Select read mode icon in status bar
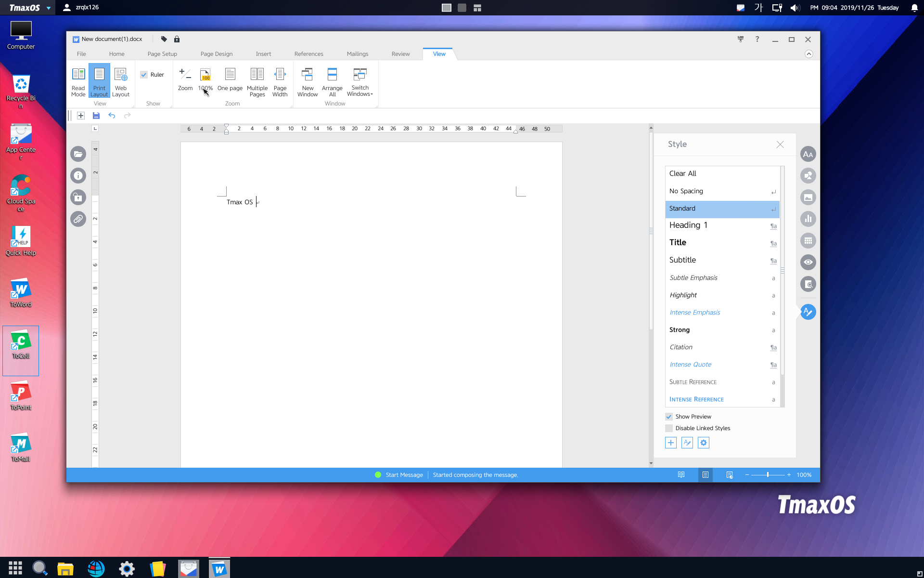This screenshot has height=578, width=924. click(x=681, y=475)
